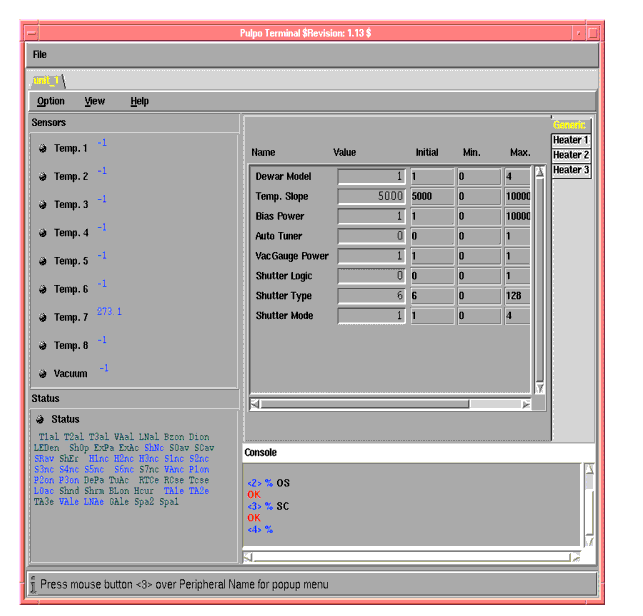The width and height of the screenshot is (643, 616).
Task: Toggle the Temp. 8 sensor radio indicator
Action: click(43, 346)
